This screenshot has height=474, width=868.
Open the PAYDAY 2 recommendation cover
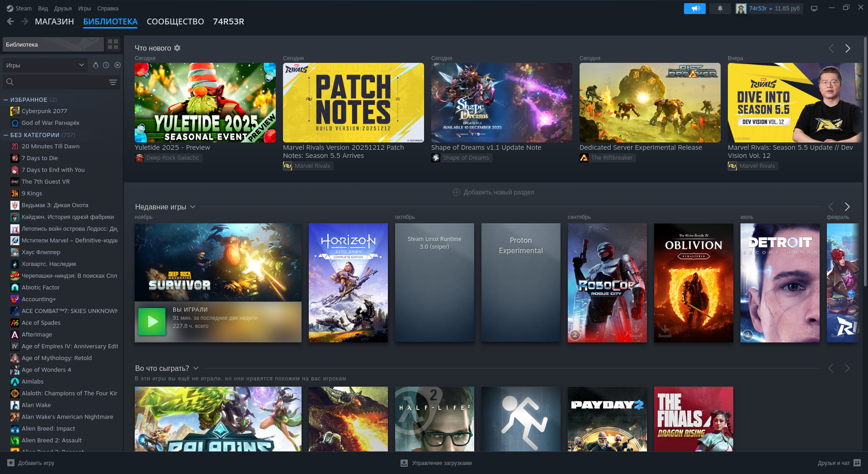coord(607,419)
